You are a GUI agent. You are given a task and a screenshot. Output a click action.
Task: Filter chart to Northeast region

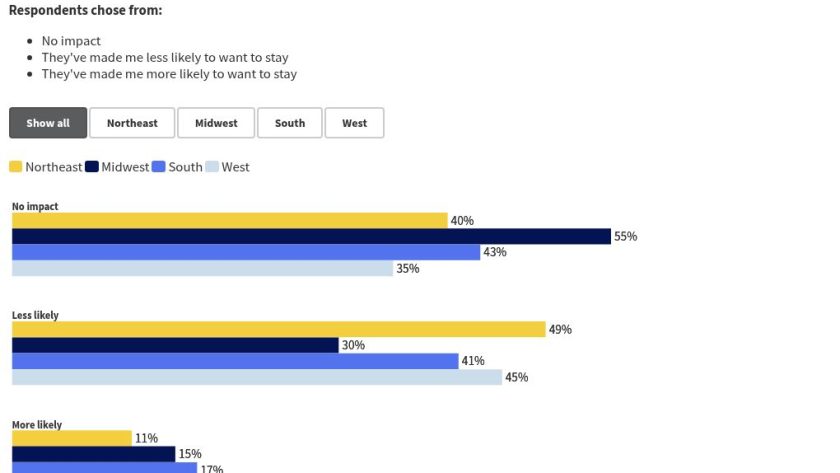coord(132,123)
